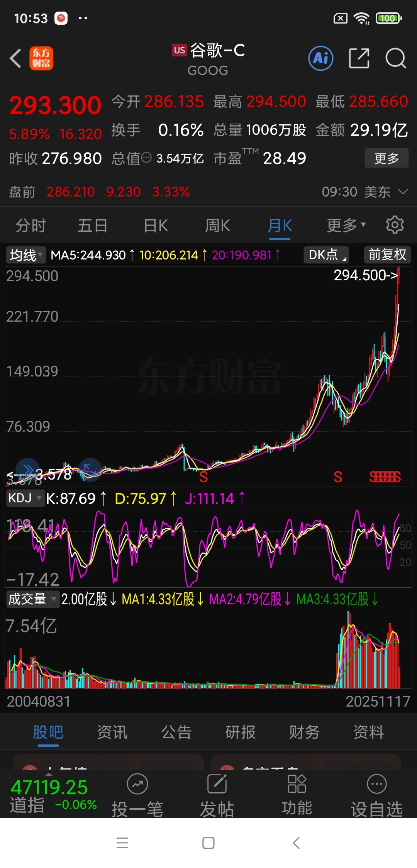This screenshot has height=868, width=417.
Task: Open the 研报 tab
Action: [x=241, y=732]
